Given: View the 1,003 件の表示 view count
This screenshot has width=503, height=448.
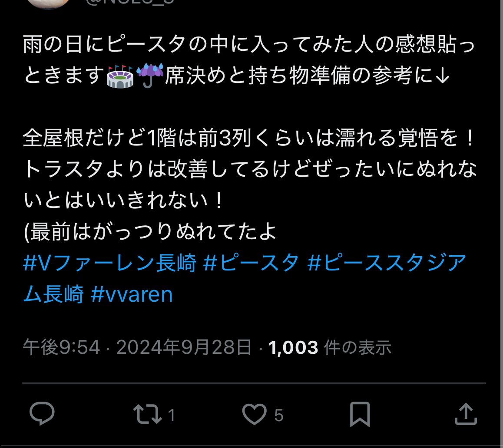Looking at the screenshot, I should point(330,347).
